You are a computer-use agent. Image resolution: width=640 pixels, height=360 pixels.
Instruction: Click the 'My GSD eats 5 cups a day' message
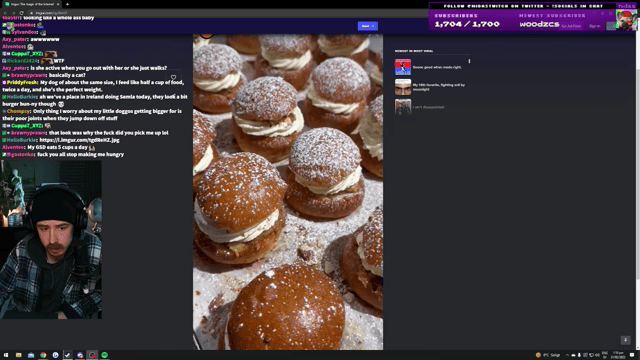(x=58, y=147)
